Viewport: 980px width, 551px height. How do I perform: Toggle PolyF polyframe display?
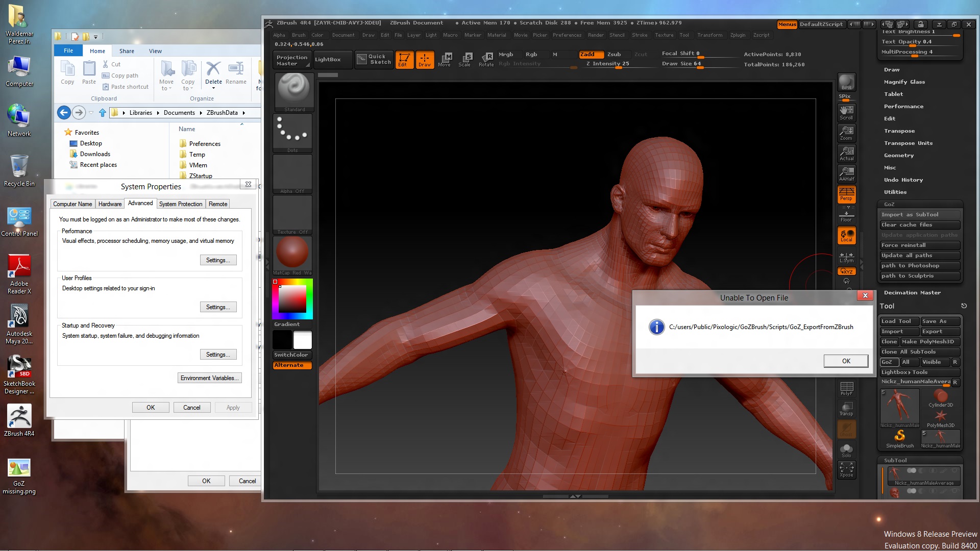846,388
